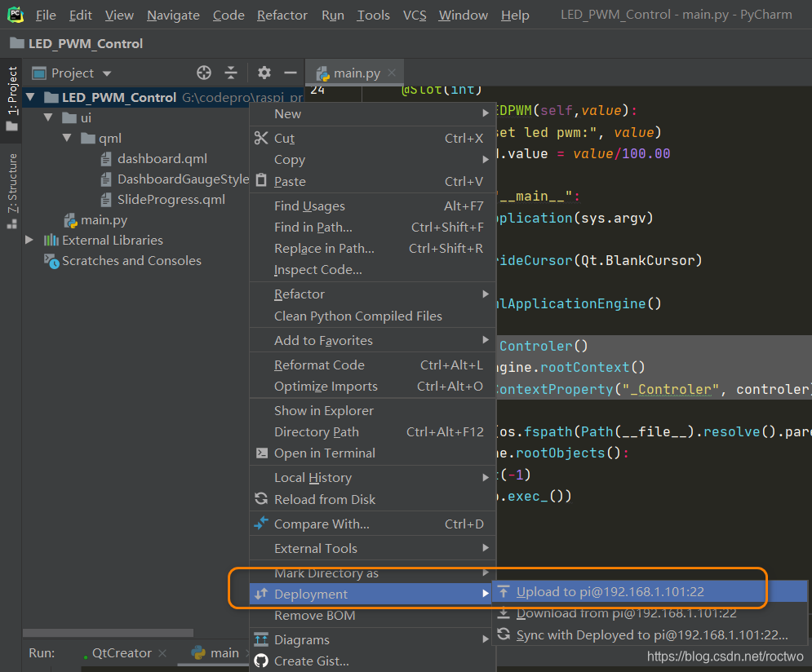Click the main.py Python file icon in tree

coord(70,220)
